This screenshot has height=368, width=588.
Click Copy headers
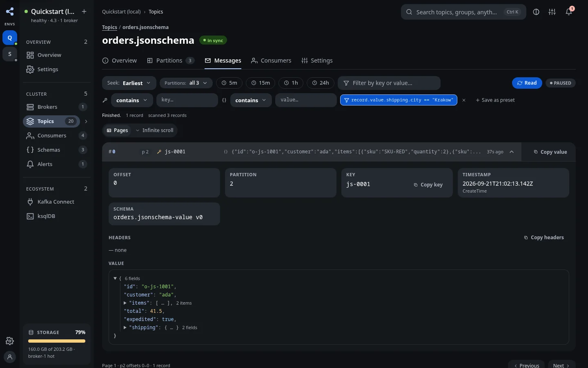pyautogui.click(x=543, y=238)
